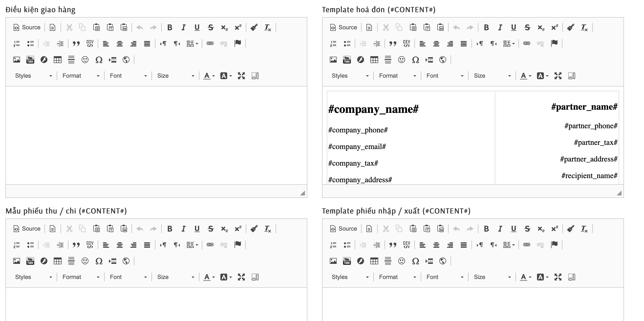
Task: Toggle Bold in Điều kiện giao hàng editor
Action: 170,27
